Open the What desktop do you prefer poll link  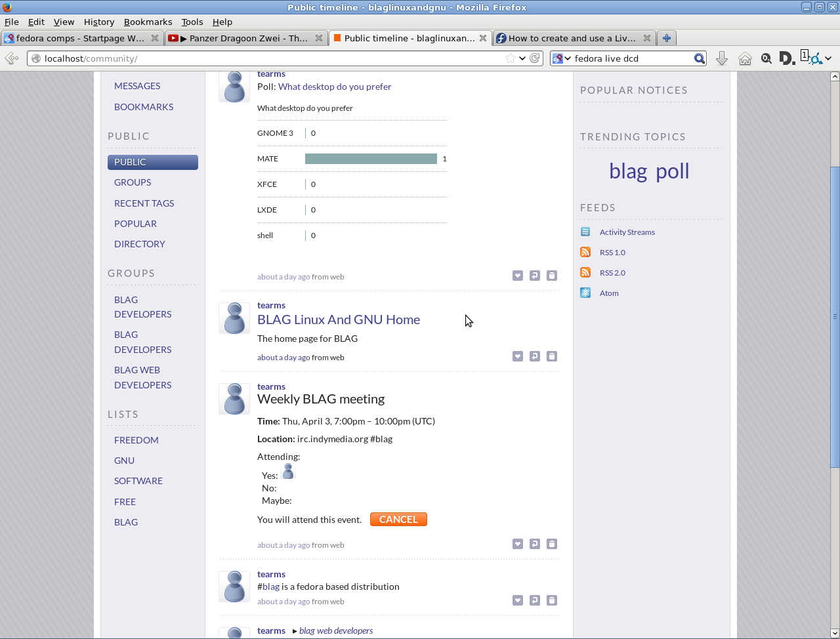tap(335, 87)
